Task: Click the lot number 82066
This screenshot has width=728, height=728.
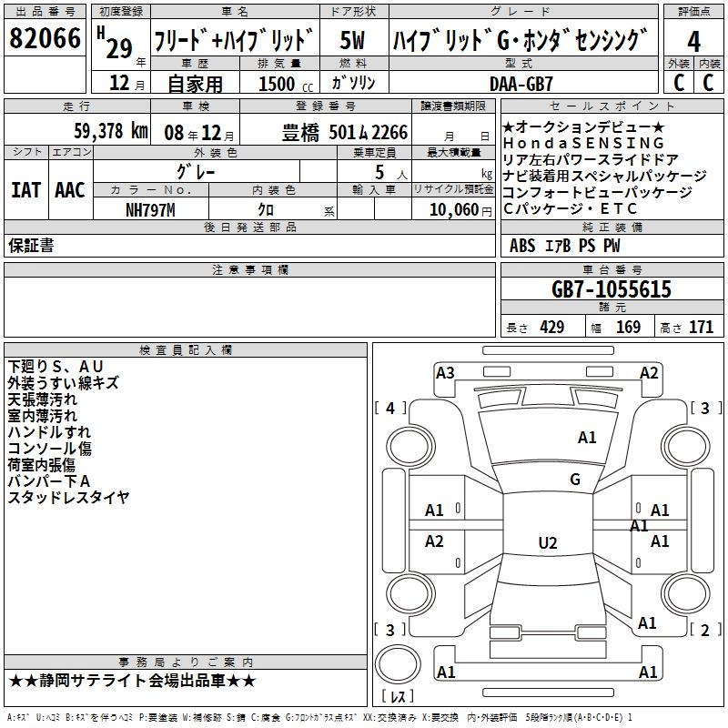Action: pyautogui.click(x=45, y=40)
